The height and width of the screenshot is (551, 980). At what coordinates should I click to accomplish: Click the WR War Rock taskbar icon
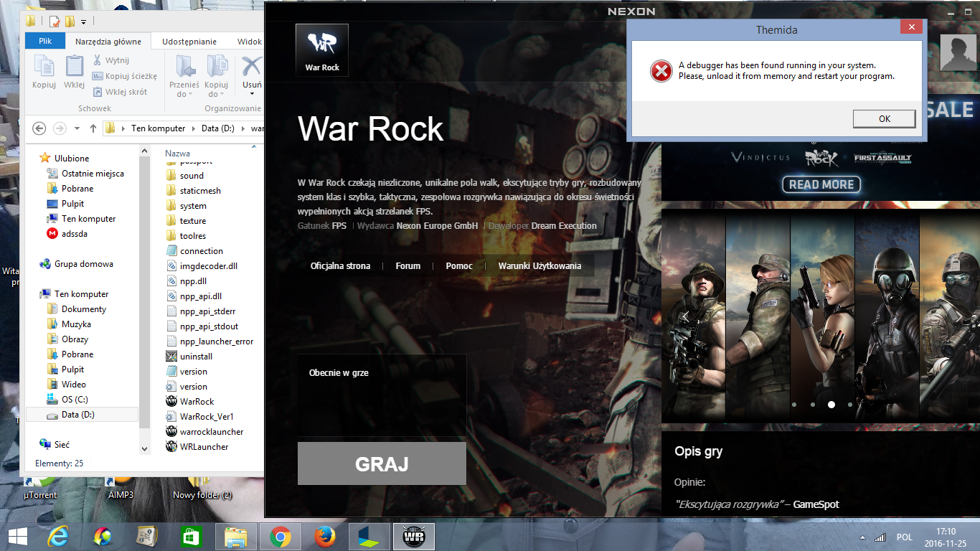click(413, 537)
